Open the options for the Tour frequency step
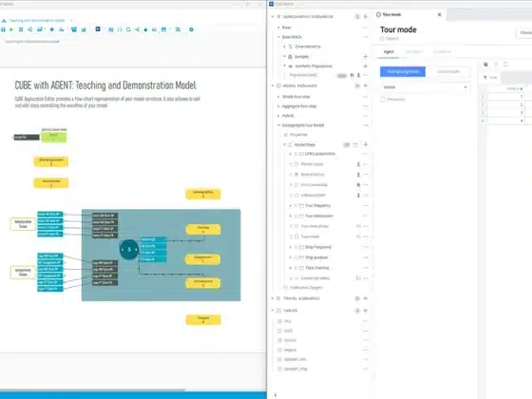 (x=366, y=205)
